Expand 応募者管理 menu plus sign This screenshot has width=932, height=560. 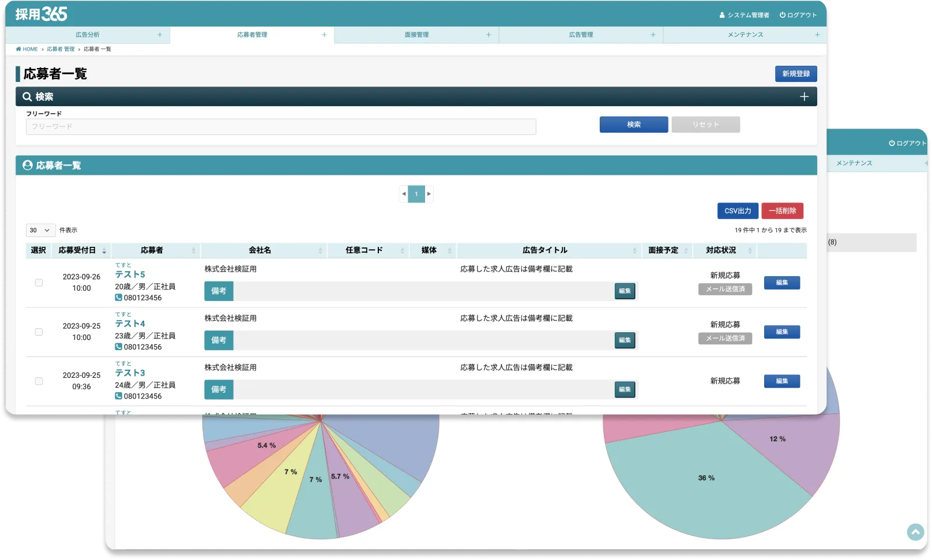(324, 35)
